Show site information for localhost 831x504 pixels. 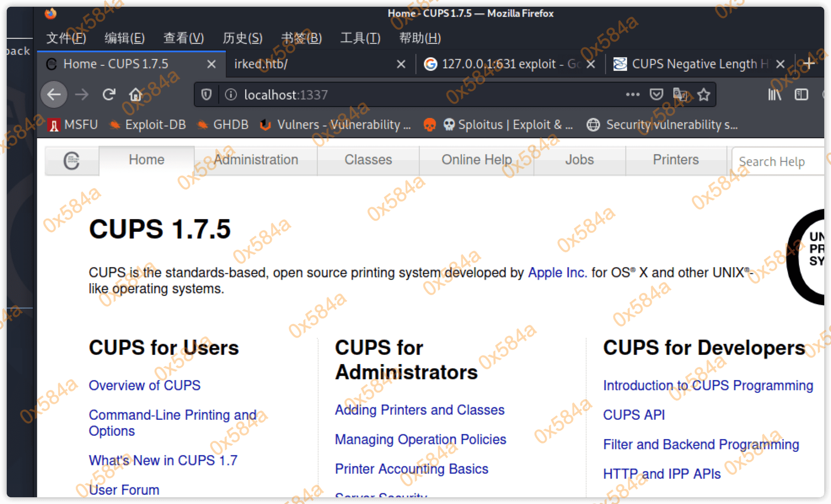coord(231,94)
